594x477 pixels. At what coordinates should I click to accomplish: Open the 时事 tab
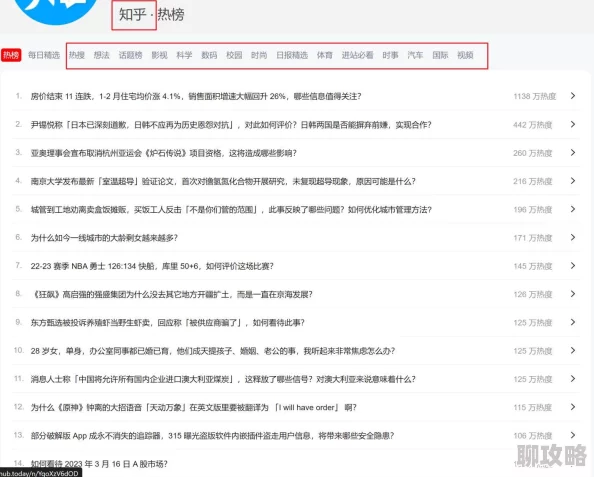click(x=390, y=55)
